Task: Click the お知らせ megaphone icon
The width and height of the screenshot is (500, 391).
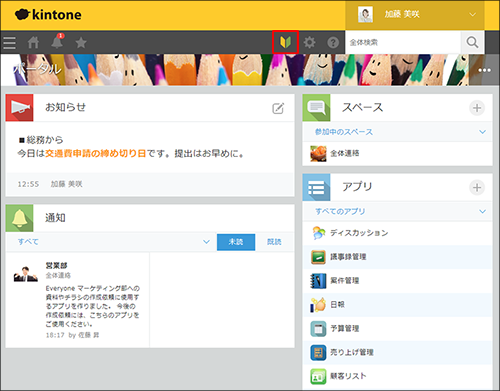Action: pyautogui.click(x=19, y=108)
